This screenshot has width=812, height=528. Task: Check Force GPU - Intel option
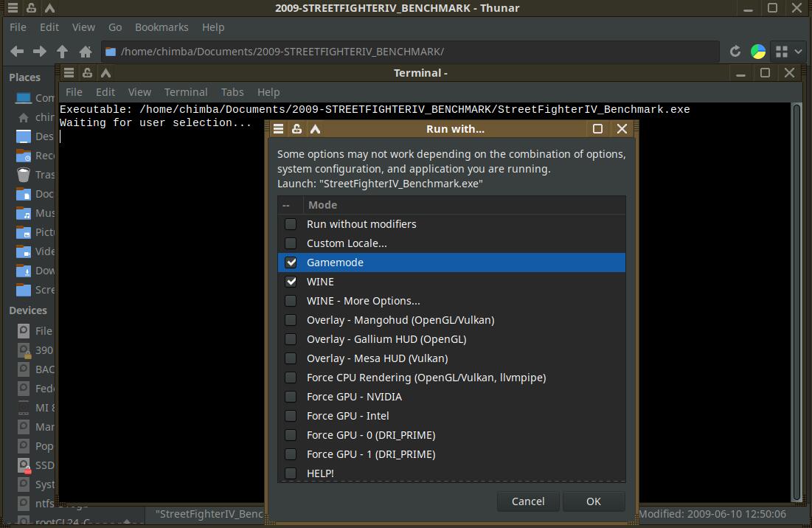(x=291, y=416)
